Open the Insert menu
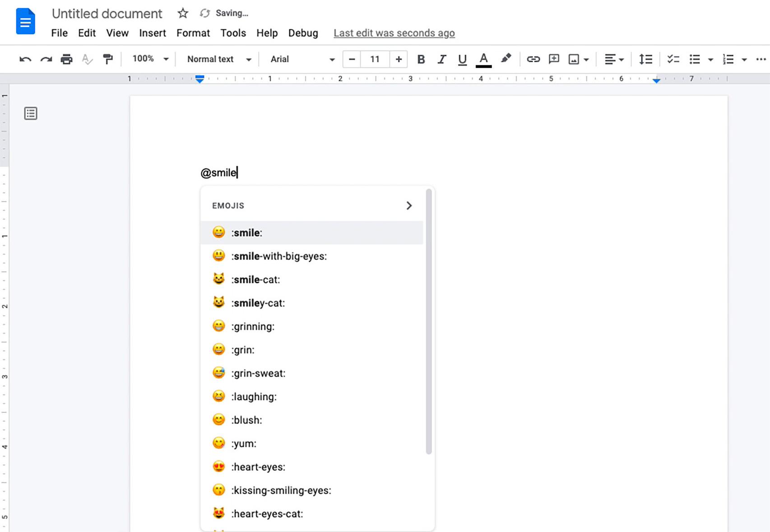770x532 pixels. pos(152,33)
